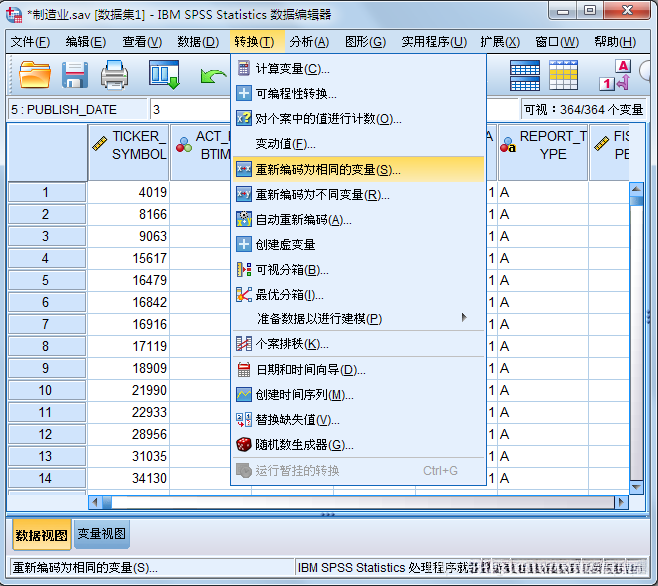Undo with the green arrow icon
This screenshot has width=658, height=586.
213,76
